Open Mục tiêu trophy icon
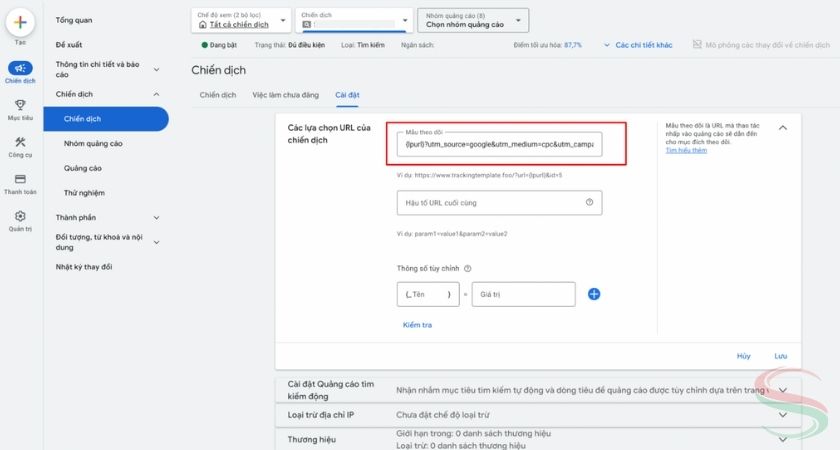840x450 pixels. click(x=20, y=105)
